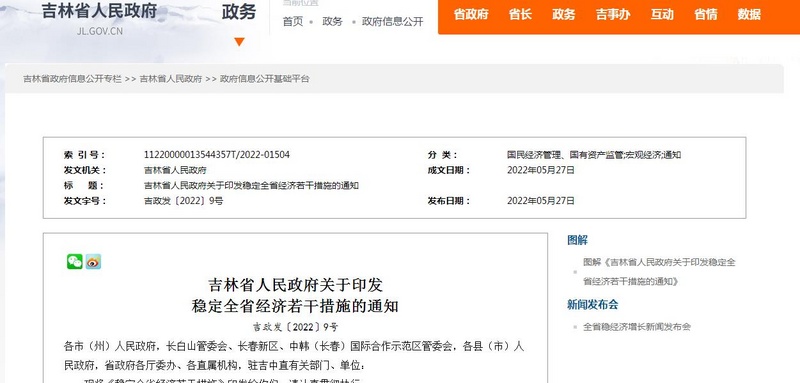Click the 图解 sidebar heading

coord(578,240)
